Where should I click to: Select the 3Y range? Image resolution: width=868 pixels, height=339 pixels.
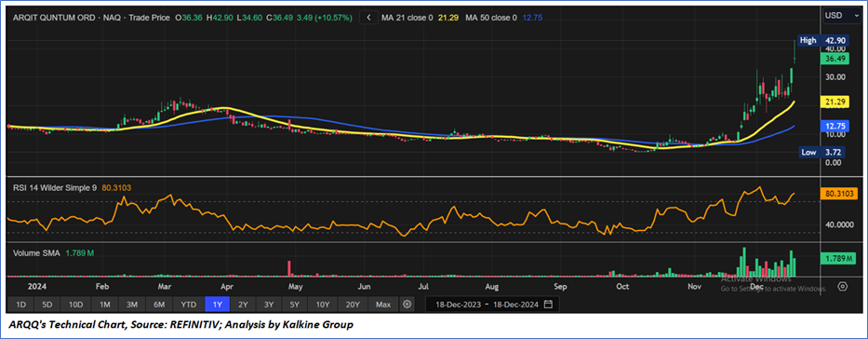tap(269, 305)
